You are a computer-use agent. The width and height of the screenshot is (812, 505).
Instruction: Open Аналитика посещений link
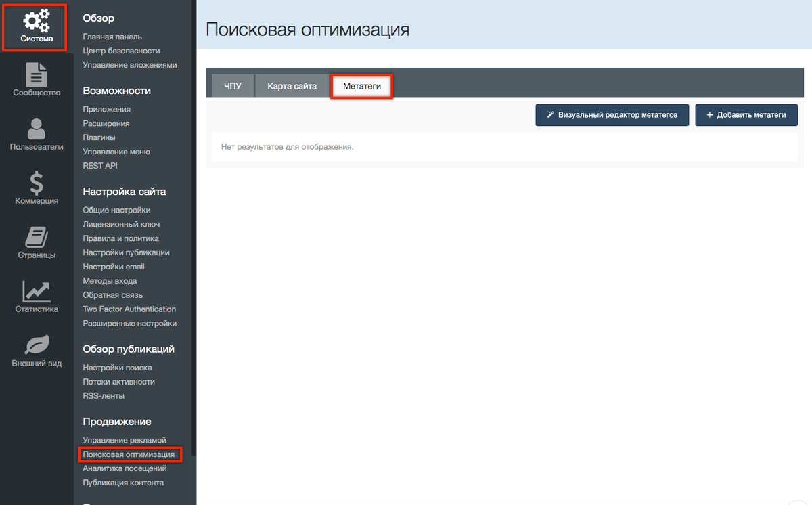(x=125, y=468)
